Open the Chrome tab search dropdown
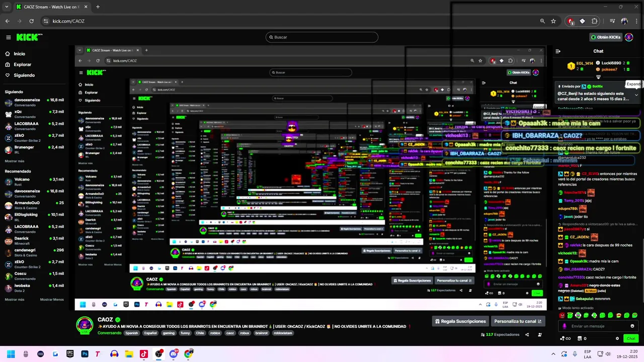The image size is (644, 362). click(7, 7)
